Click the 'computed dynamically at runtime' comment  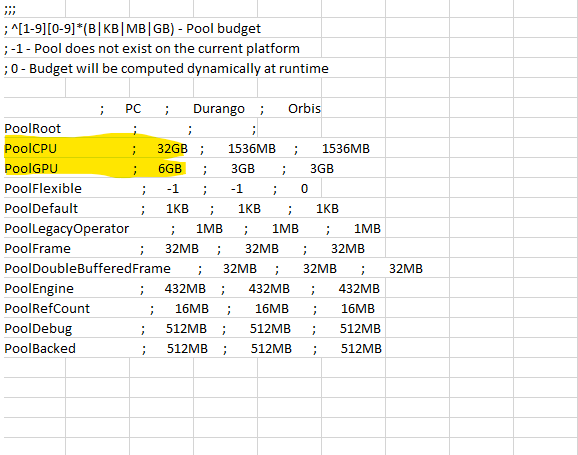[166, 69]
